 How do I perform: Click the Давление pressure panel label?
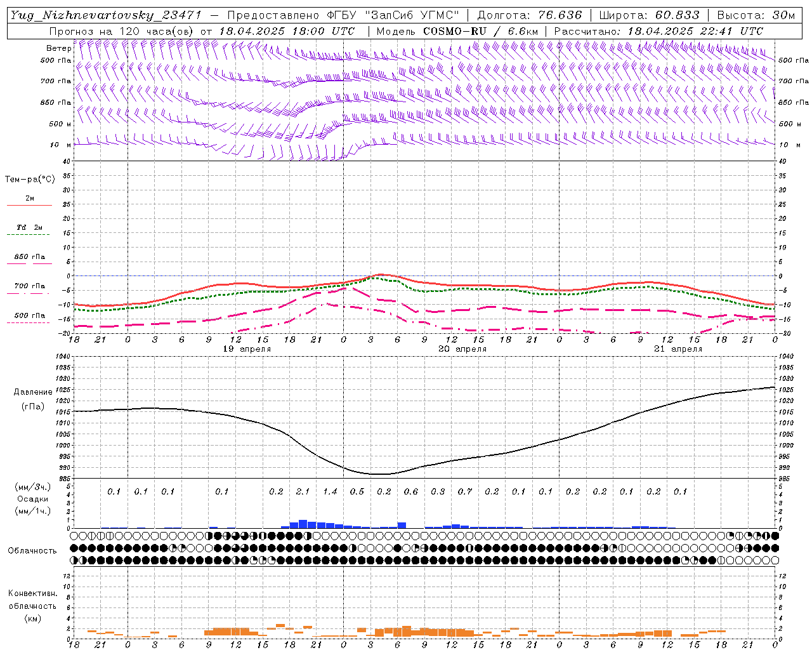[33, 392]
